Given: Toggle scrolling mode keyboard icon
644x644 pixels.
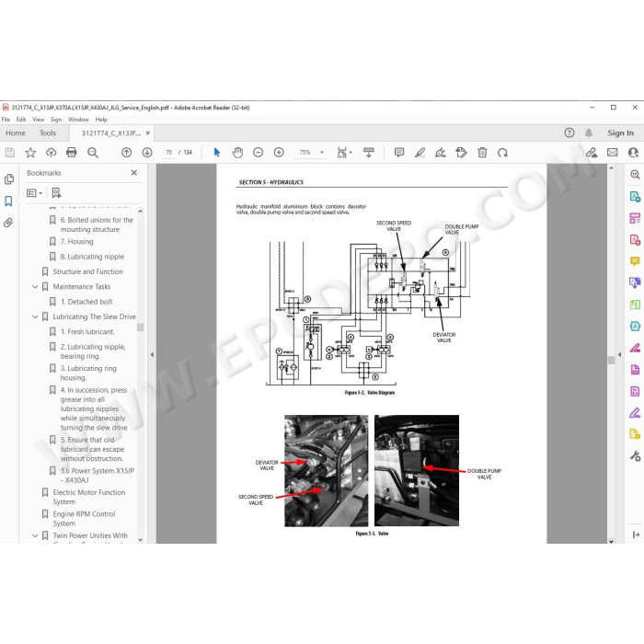Looking at the screenshot, I should (x=369, y=153).
